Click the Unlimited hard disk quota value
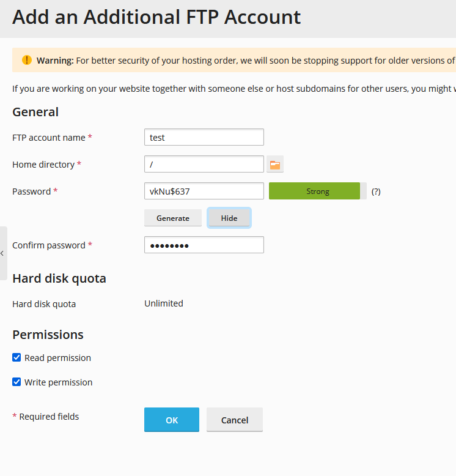 (x=164, y=303)
